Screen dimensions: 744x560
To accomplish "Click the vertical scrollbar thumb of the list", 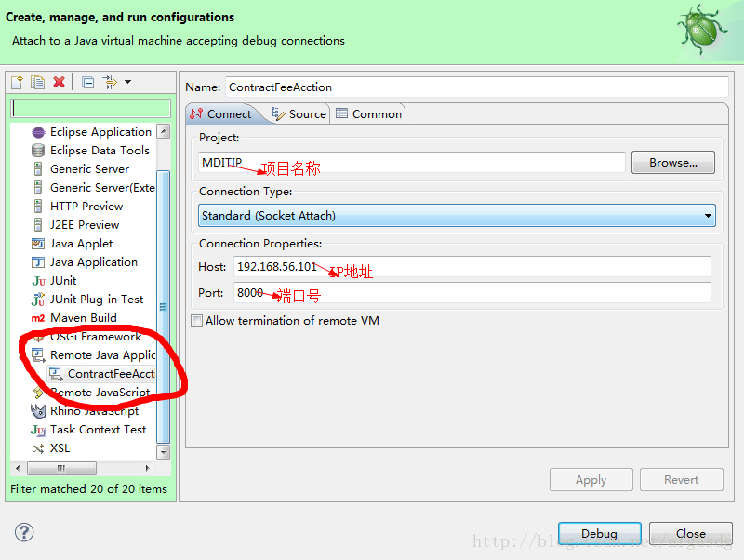I will [164, 307].
